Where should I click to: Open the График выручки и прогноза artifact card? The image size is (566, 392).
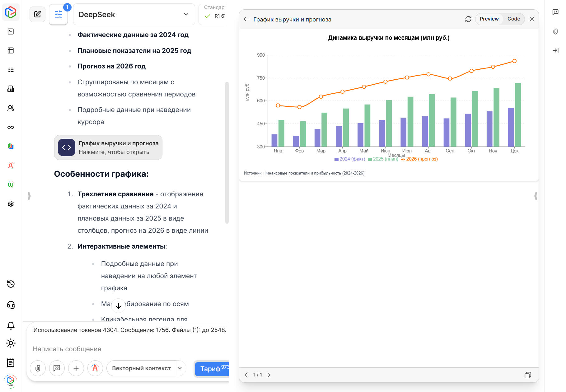tap(108, 147)
